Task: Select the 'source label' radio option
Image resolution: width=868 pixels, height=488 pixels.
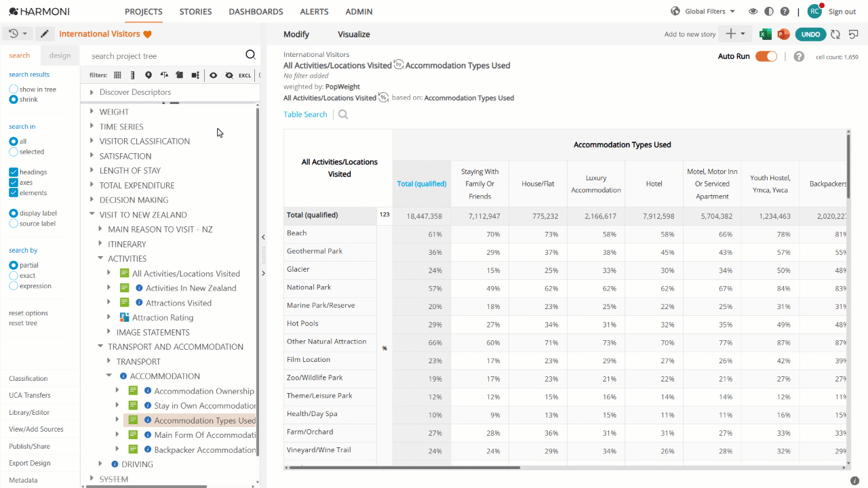Action: (x=14, y=224)
